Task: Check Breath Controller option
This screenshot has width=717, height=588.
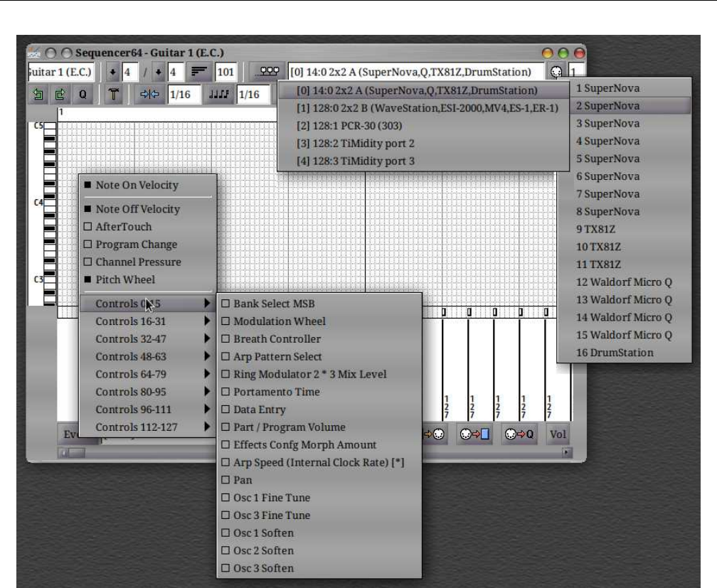Action: (319, 339)
